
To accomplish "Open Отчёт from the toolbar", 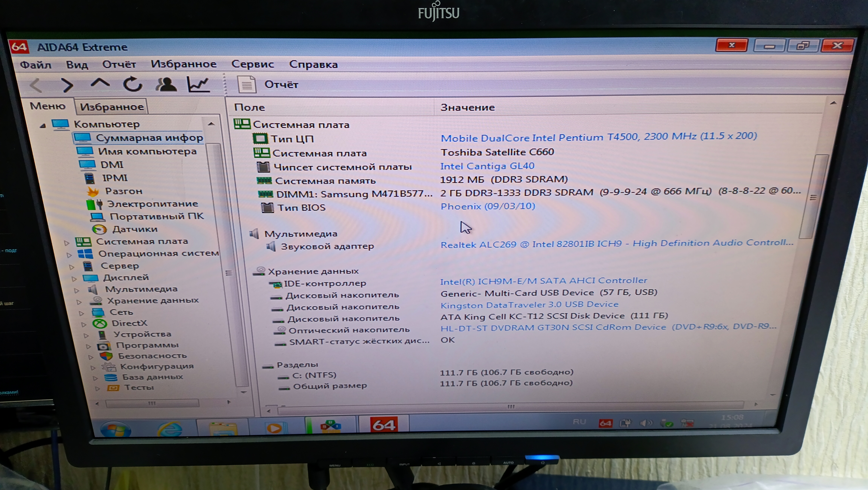I will coord(281,84).
